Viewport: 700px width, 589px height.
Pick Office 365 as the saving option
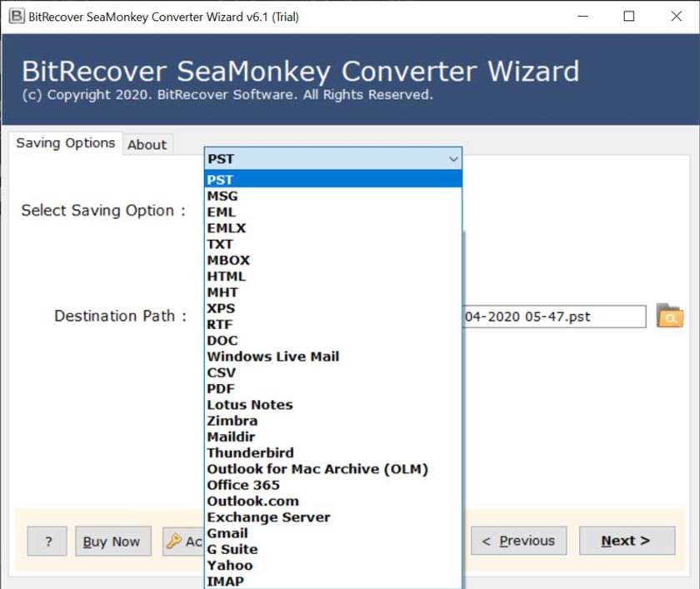(333, 485)
